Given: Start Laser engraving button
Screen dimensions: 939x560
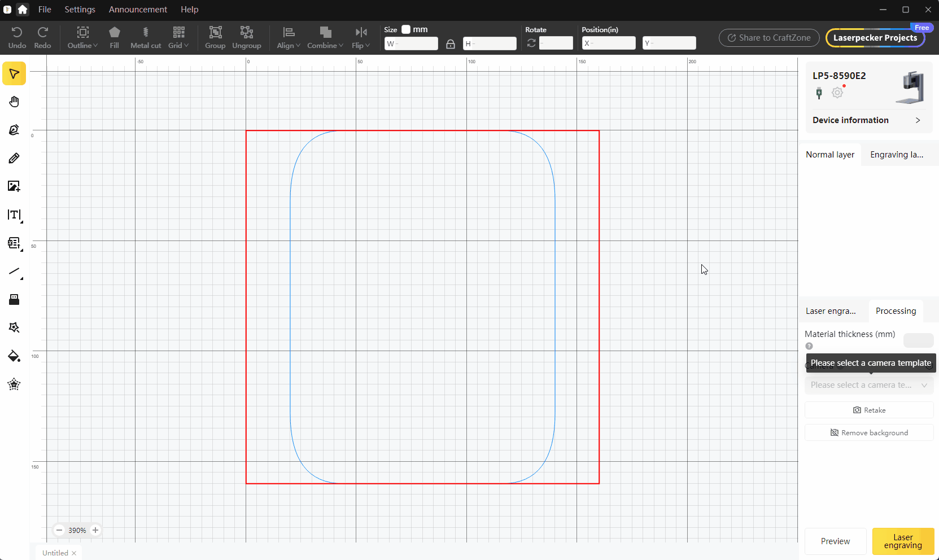Looking at the screenshot, I should point(903,541).
